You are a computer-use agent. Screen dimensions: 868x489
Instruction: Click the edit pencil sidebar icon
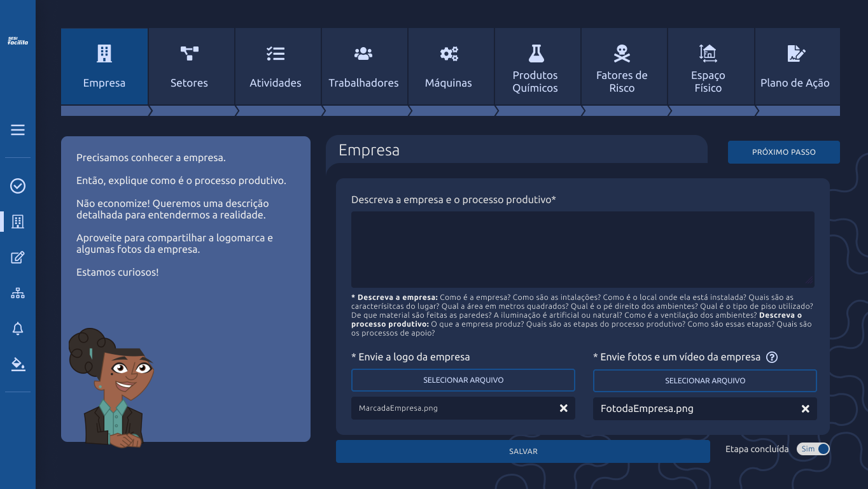tap(18, 257)
